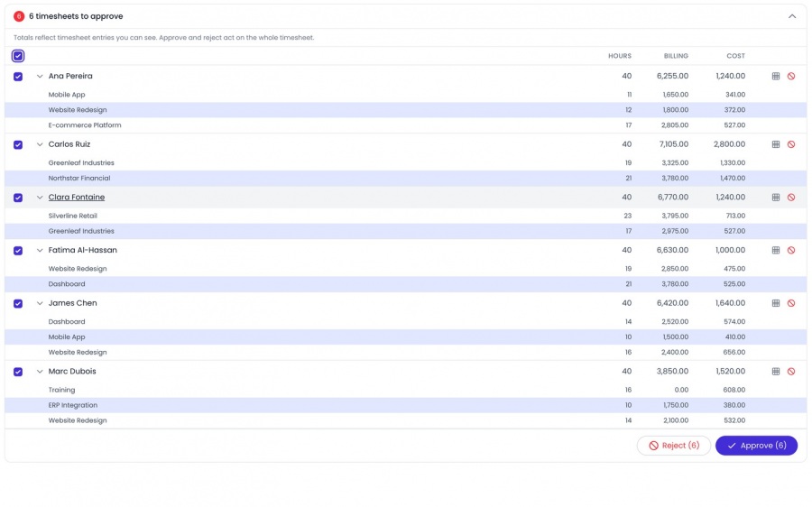Viewport: 812px width, 507px height.
Task: Collapse Marc Dubois's project rows
Action: (40, 372)
